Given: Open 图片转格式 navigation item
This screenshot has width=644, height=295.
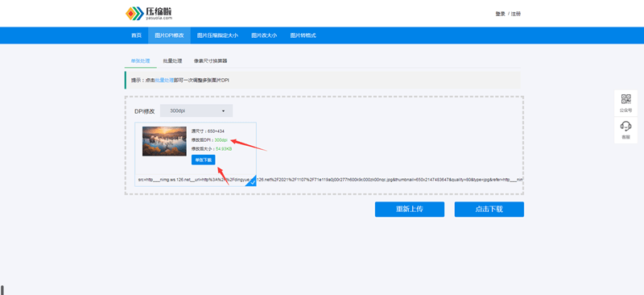Looking at the screenshot, I should (x=303, y=35).
